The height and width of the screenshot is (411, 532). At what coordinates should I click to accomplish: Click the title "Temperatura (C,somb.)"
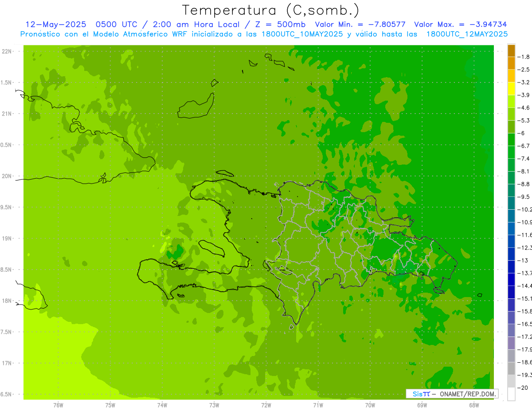[x=271, y=10]
